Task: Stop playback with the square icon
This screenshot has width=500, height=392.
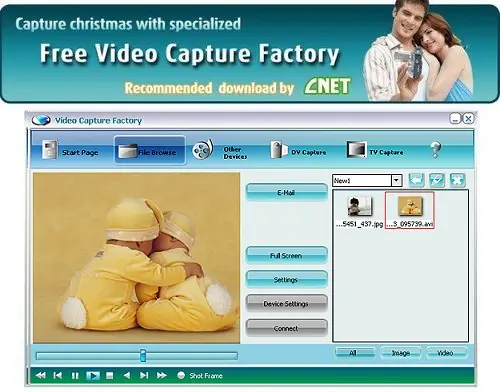Action: (110, 376)
